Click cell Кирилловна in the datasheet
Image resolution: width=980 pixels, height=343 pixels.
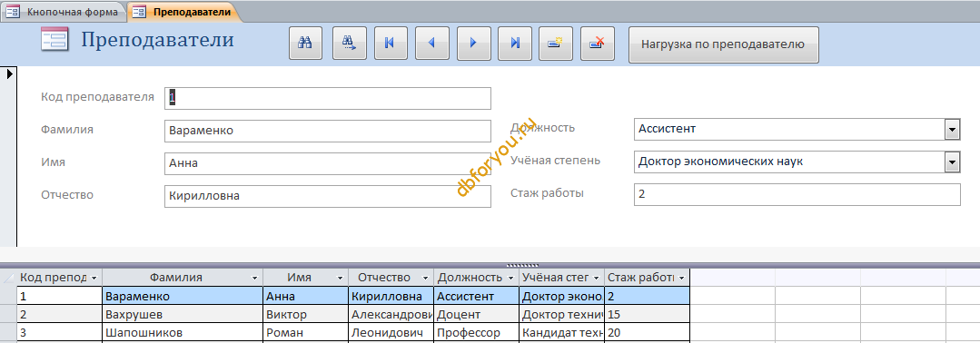coord(391,296)
